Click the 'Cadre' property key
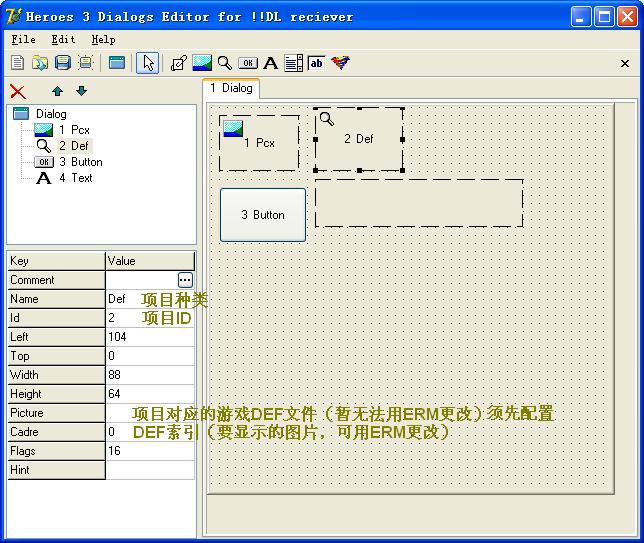644x543 pixels. pyautogui.click(x=56, y=432)
